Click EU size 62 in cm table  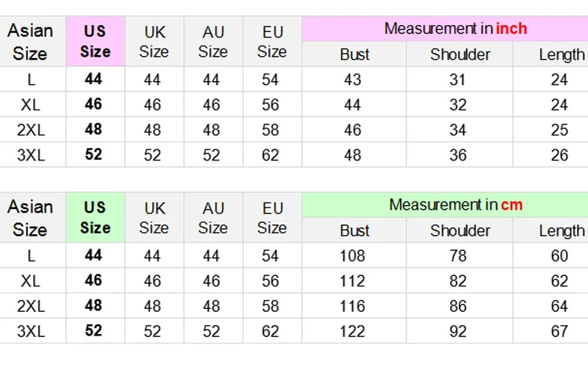click(x=270, y=331)
